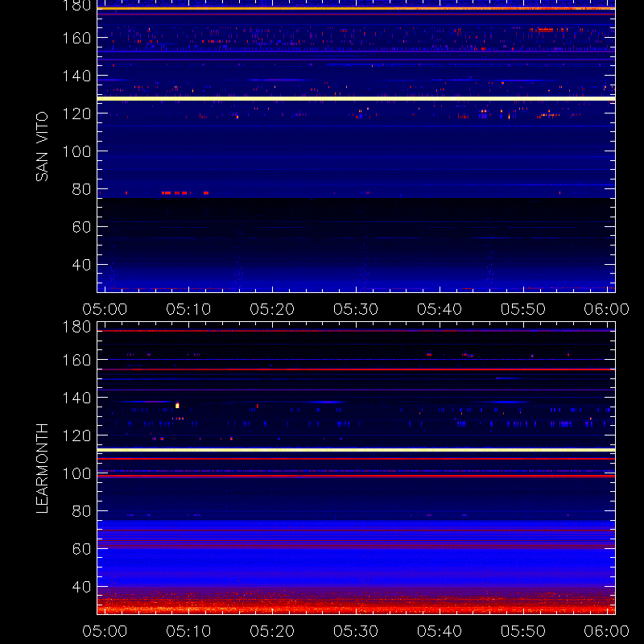
Task: Click the 05:20 time label under SAN VITO plot
Action: pyautogui.click(x=272, y=309)
